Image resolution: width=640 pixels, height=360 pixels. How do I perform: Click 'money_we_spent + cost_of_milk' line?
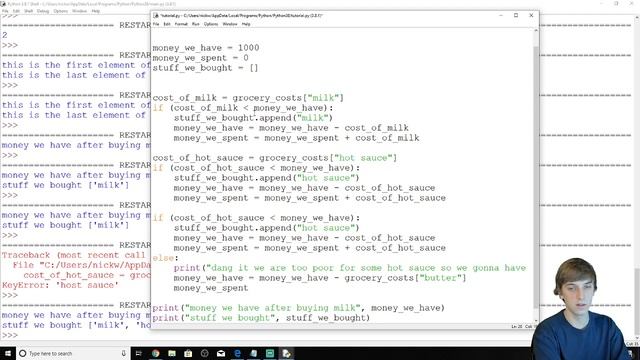(x=296, y=138)
